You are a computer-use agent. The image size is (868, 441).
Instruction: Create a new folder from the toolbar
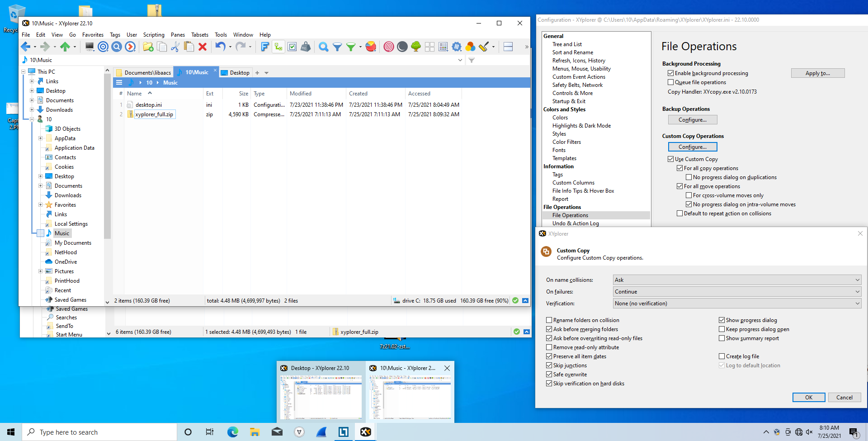[x=148, y=47]
